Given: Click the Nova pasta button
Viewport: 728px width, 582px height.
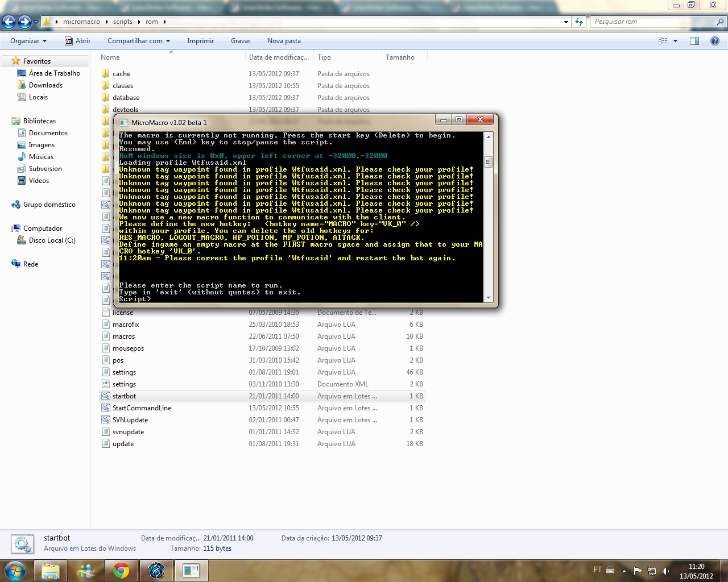Looking at the screenshot, I should [x=284, y=41].
